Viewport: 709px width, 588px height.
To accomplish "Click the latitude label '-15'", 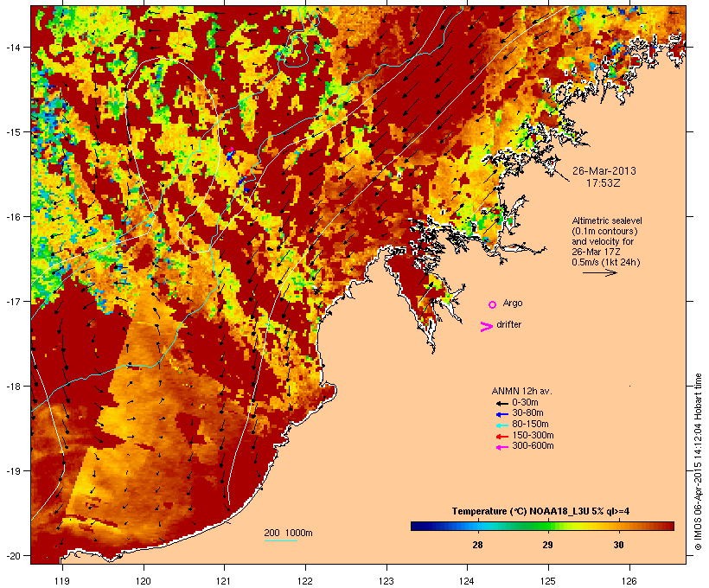I will coord(12,132).
